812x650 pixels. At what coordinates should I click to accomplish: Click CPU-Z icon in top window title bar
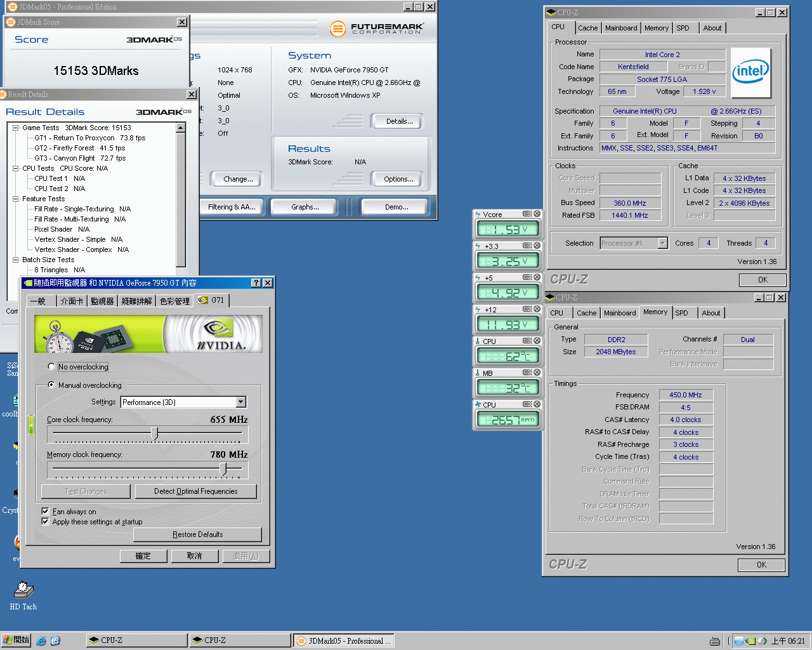551,12
